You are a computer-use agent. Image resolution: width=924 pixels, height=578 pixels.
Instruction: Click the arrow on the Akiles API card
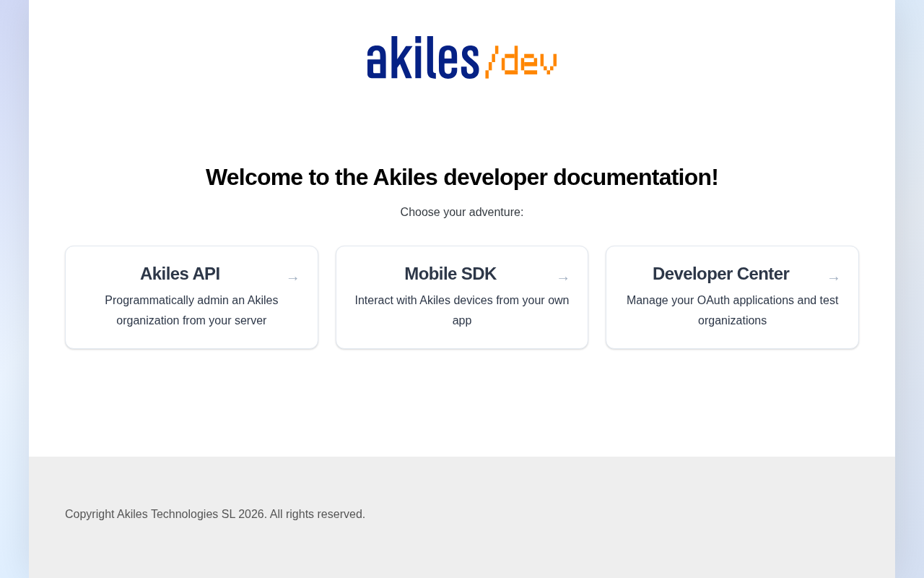click(x=293, y=278)
